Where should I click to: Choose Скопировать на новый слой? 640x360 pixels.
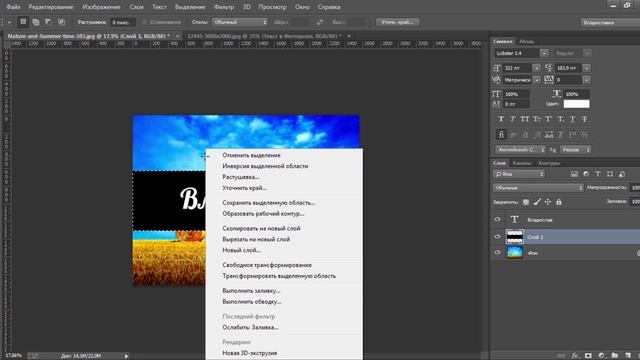(261, 228)
